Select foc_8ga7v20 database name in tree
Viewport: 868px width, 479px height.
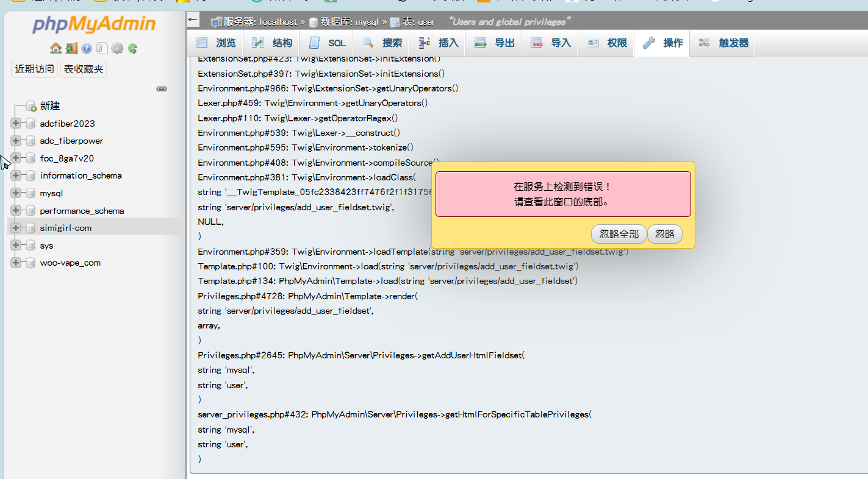pos(67,158)
